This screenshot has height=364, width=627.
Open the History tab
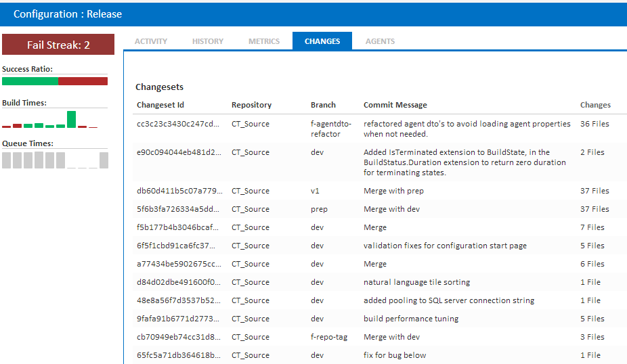(x=208, y=41)
